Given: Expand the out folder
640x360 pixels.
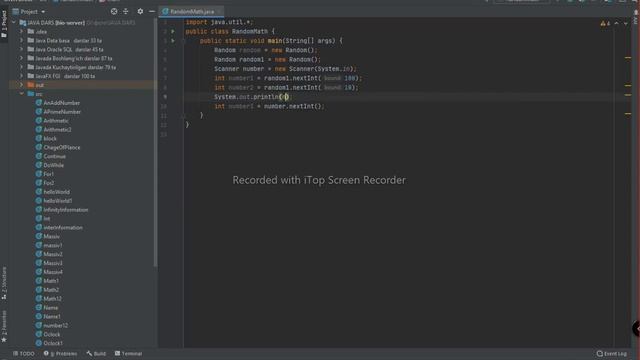Looking at the screenshot, I should click(x=22, y=85).
